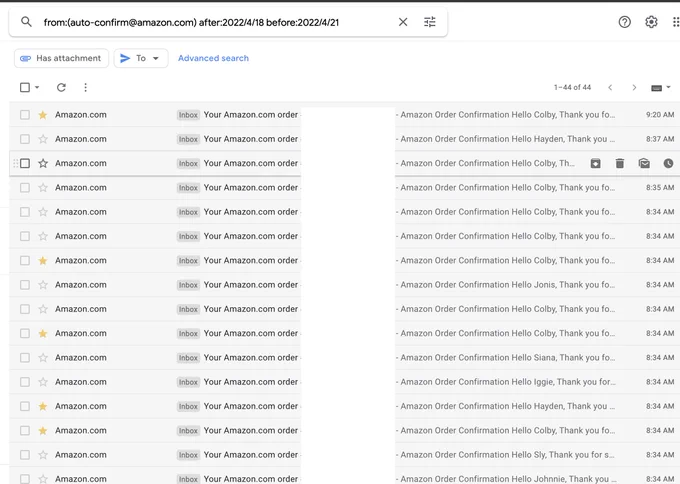This screenshot has height=484, width=680.
Task: Open the More three-dot menu
Action: pos(85,88)
